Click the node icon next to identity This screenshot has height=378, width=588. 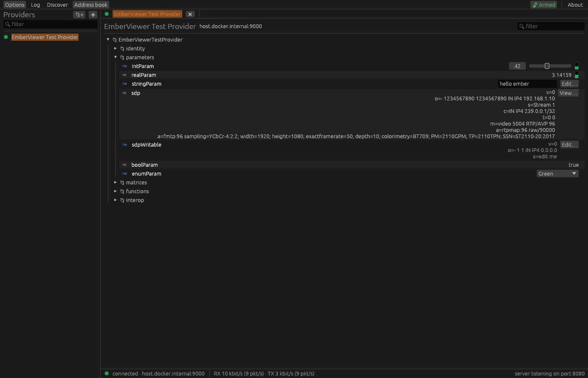tap(122, 49)
